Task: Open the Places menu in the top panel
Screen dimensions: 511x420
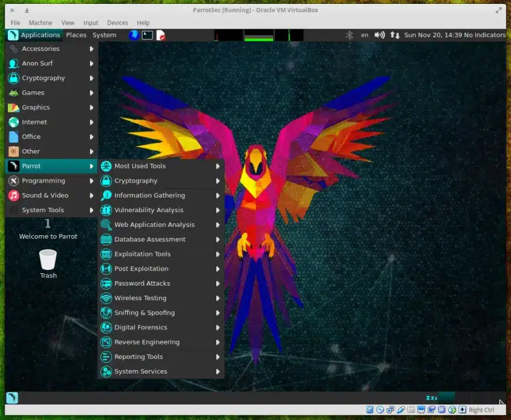Action: 76,34
